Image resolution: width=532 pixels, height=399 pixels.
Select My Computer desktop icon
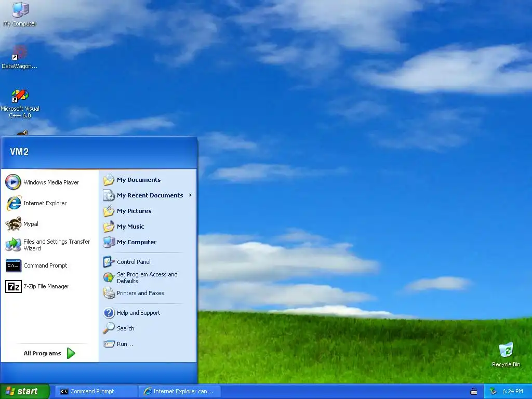click(20, 14)
